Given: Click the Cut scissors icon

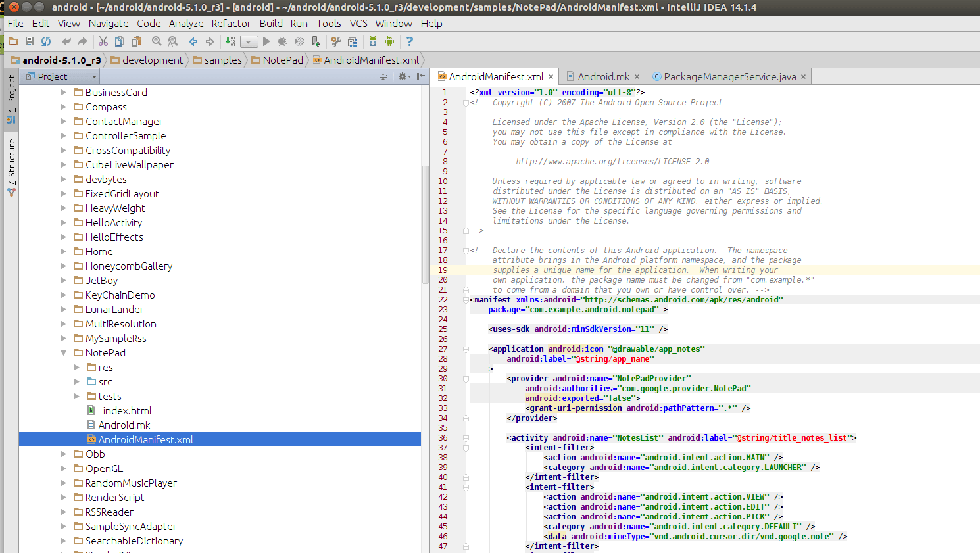Looking at the screenshot, I should [x=103, y=41].
